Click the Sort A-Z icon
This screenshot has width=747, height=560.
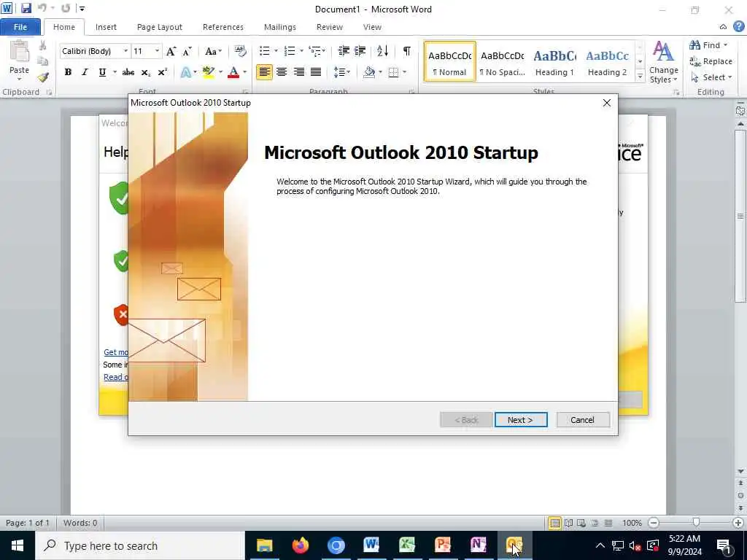pyautogui.click(x=382, y=51)
